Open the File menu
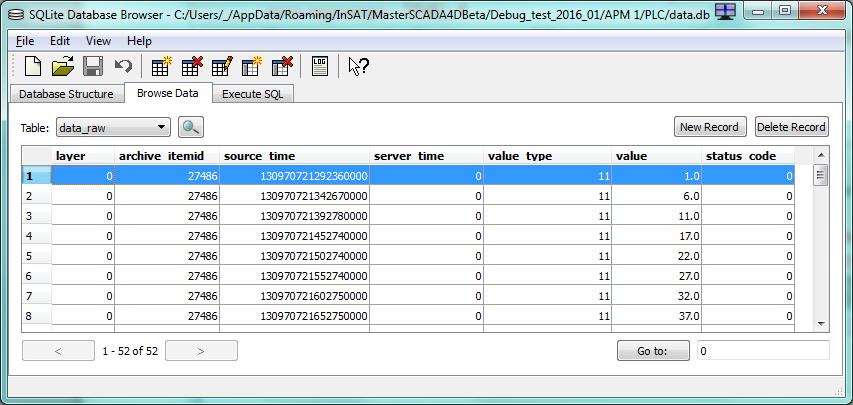Viewport: 853px width, 405px height. 25,41
